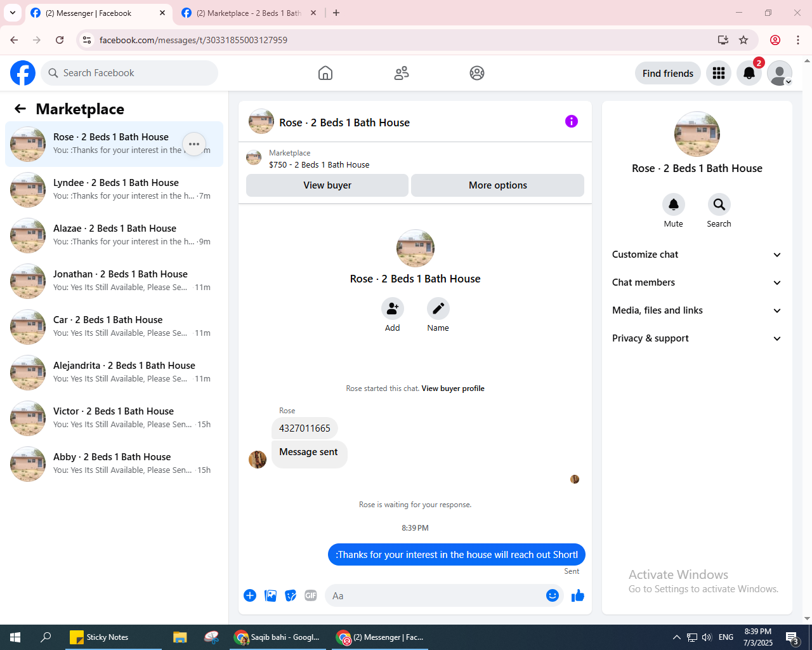Open Chrome three-dot menu
Screen dimensions: 812x650
798,40
